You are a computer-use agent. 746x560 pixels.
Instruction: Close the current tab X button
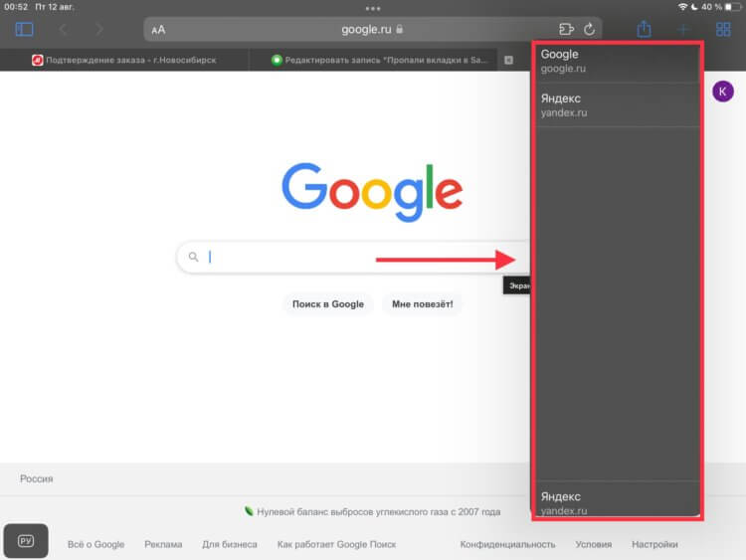click(x=508, y=60)
